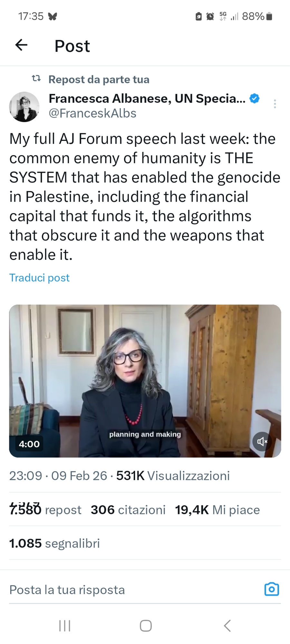Click the blue verified badge

pyautogui.click(x=255, y=99)
